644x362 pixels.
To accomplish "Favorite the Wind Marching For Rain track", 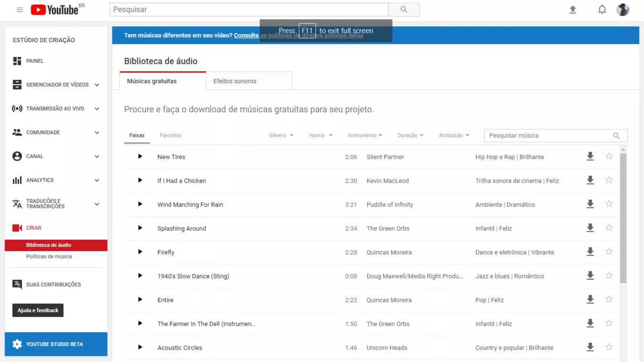I will (x=609, y=204).
